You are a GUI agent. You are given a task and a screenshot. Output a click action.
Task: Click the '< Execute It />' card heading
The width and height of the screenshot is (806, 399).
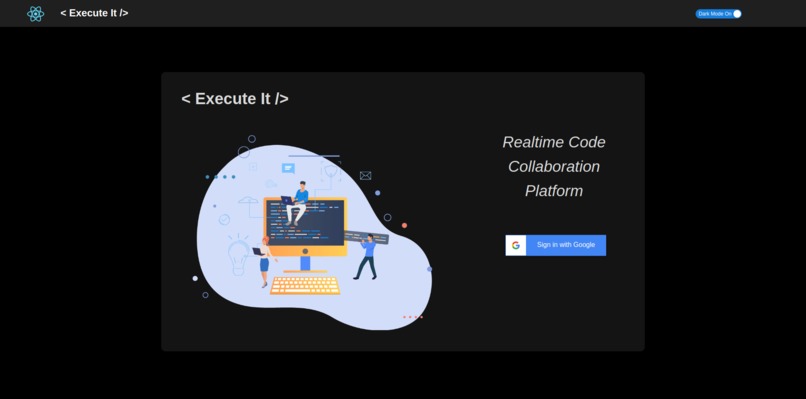235,99
